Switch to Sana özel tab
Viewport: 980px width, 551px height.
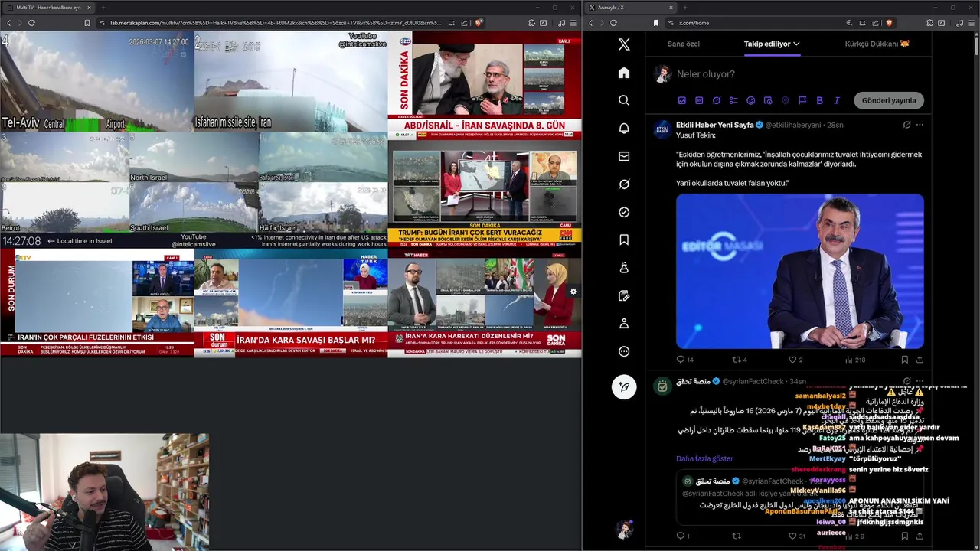[x=683, y=44]
